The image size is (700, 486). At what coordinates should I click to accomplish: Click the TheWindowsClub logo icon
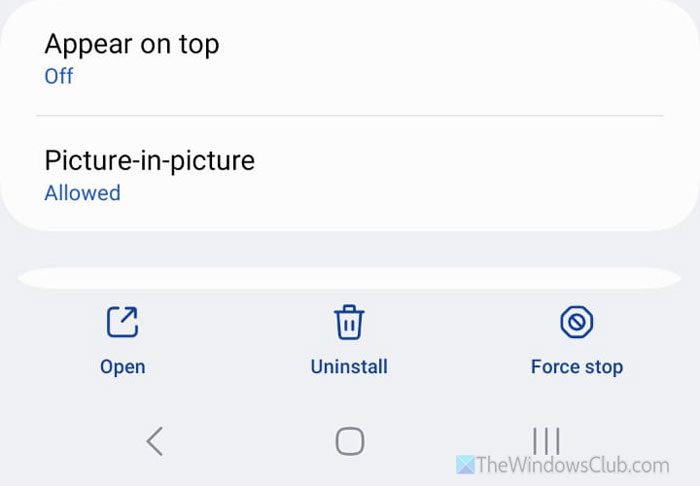click(x=466, y=465)
